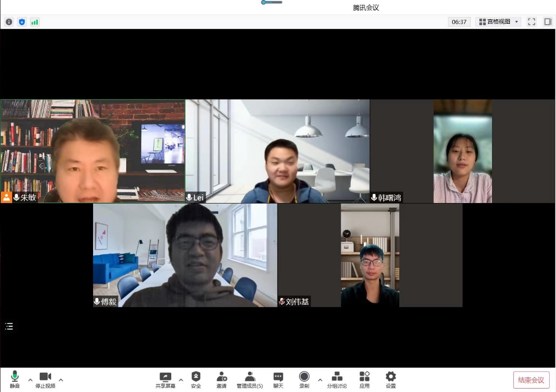Image resolution: width=556 pixels, height=392 pixels.
Task: Enter fullscreen mode via the fullscreen icon
Action: (x=531, y=22)
